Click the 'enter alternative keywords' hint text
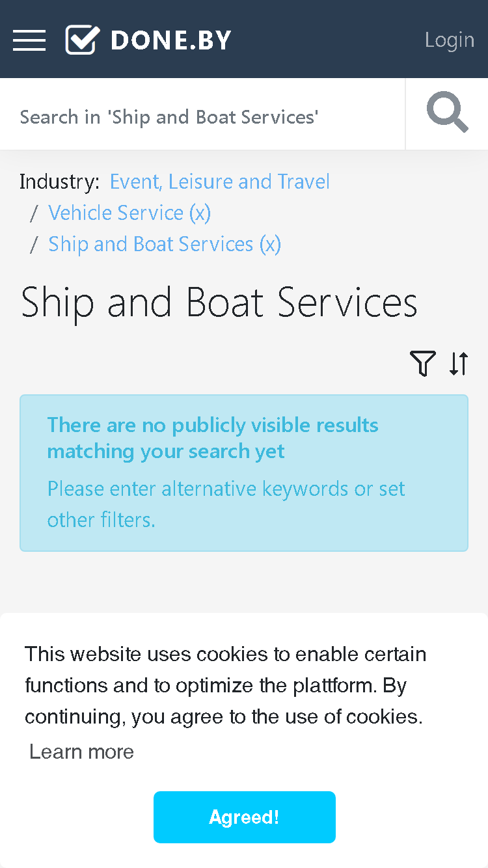The height and width of the screenshot is (868, 488). tap(226, 504)
